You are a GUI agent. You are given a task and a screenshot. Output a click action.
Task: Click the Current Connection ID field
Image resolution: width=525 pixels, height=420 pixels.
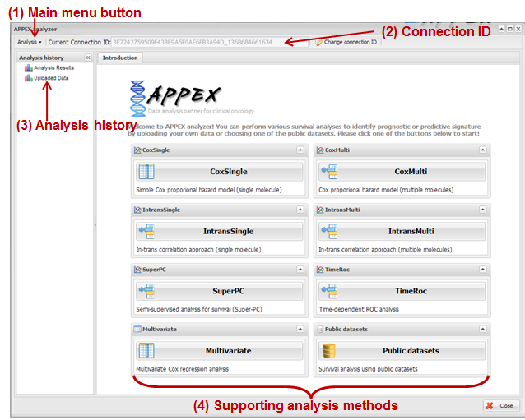(210, 42)
